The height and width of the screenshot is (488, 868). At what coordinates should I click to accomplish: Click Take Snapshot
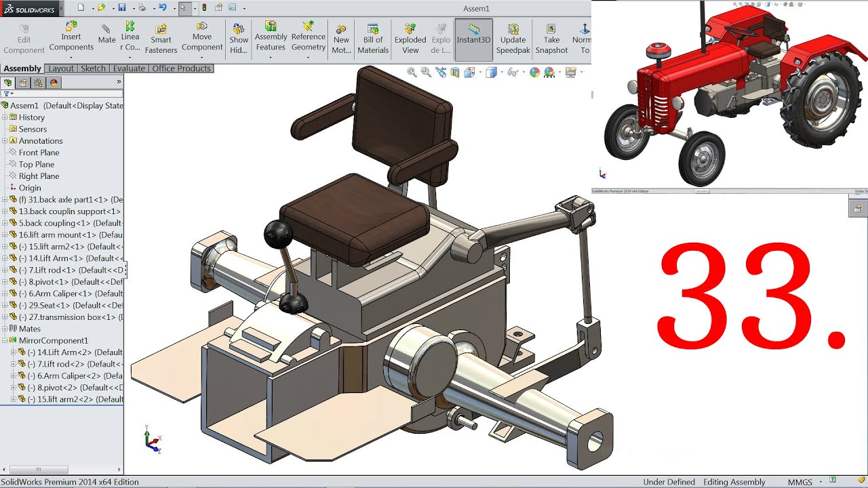pos(551,39)
